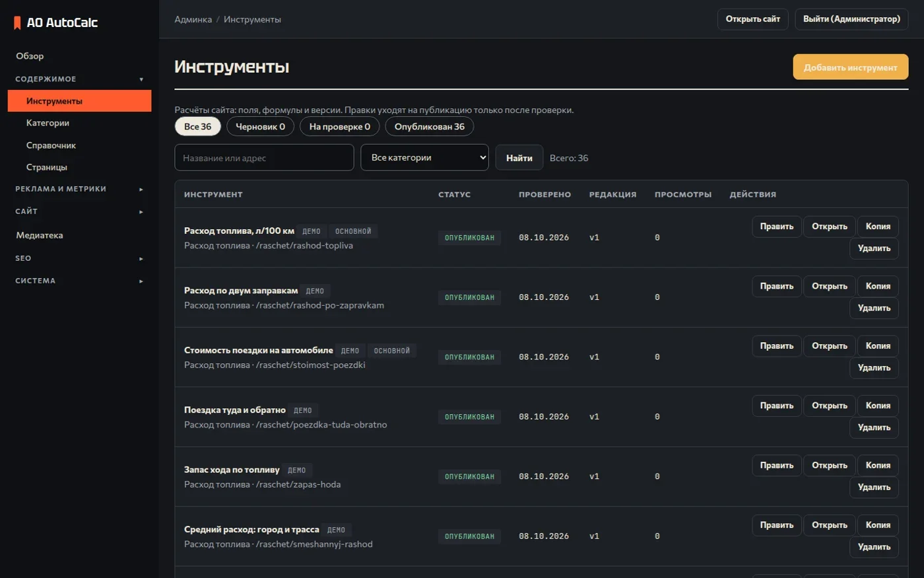Screen dimensions: 924x578
Task: Expand the SEO sidebar section
Action: (79, 258)
